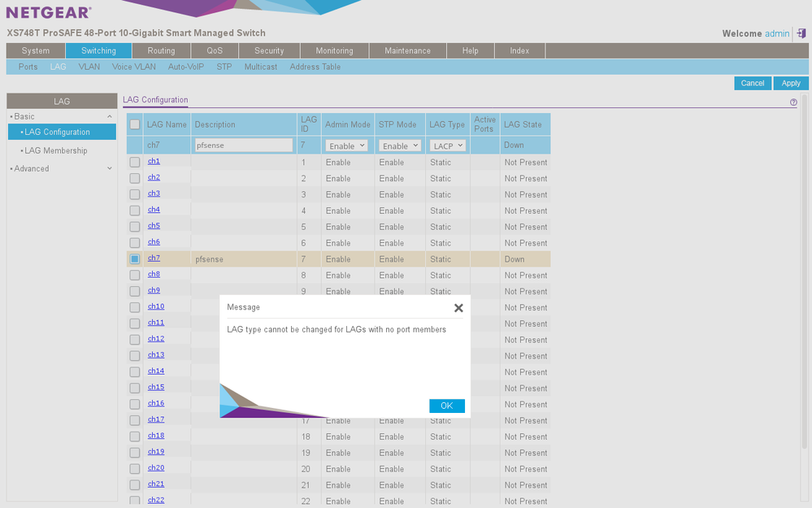Go to the STP submenu
The width and height of the screenshot is (812, 508).
pyautogui.click(x=224, y=67)
